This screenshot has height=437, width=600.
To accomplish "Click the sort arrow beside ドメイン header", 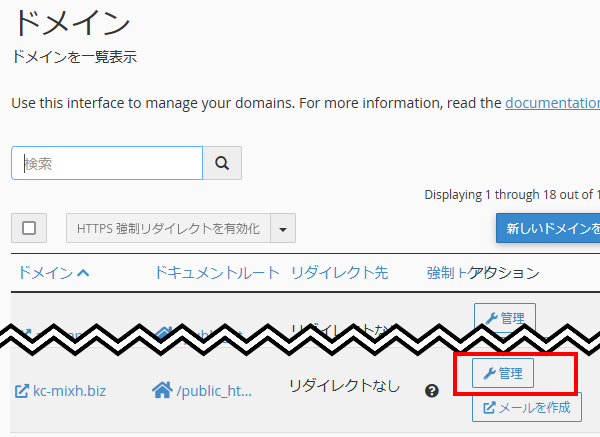I will pyautogui.click(x=82, y=273).
